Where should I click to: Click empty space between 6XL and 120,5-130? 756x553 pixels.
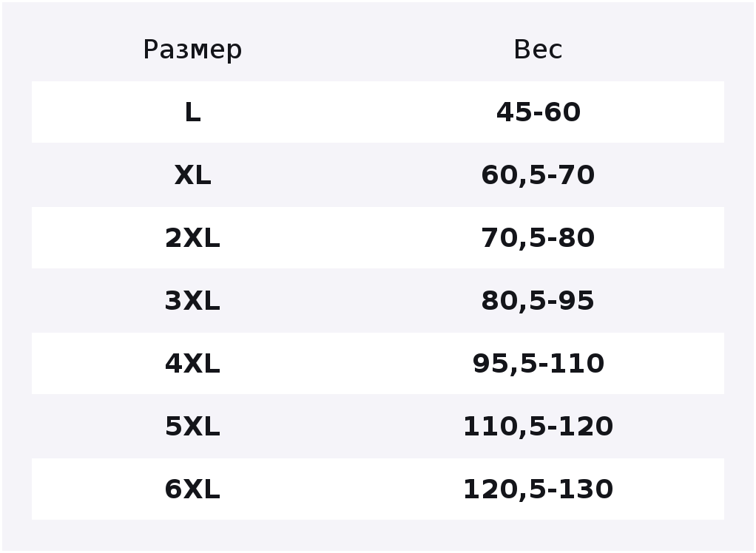[342, 489]
